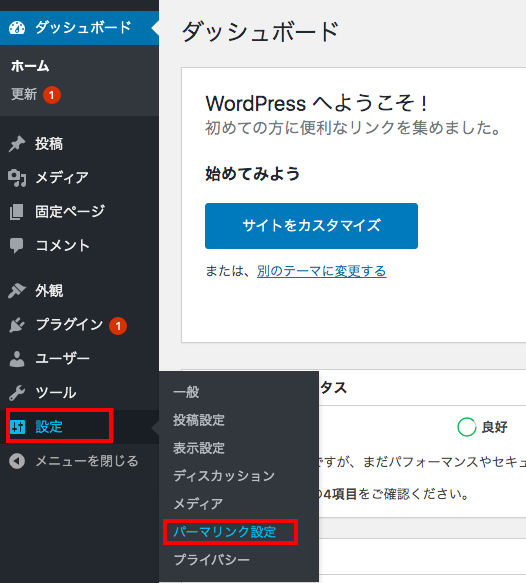
Task: Click the サイトをカスタマイズ button
Action: pos(311,226)
